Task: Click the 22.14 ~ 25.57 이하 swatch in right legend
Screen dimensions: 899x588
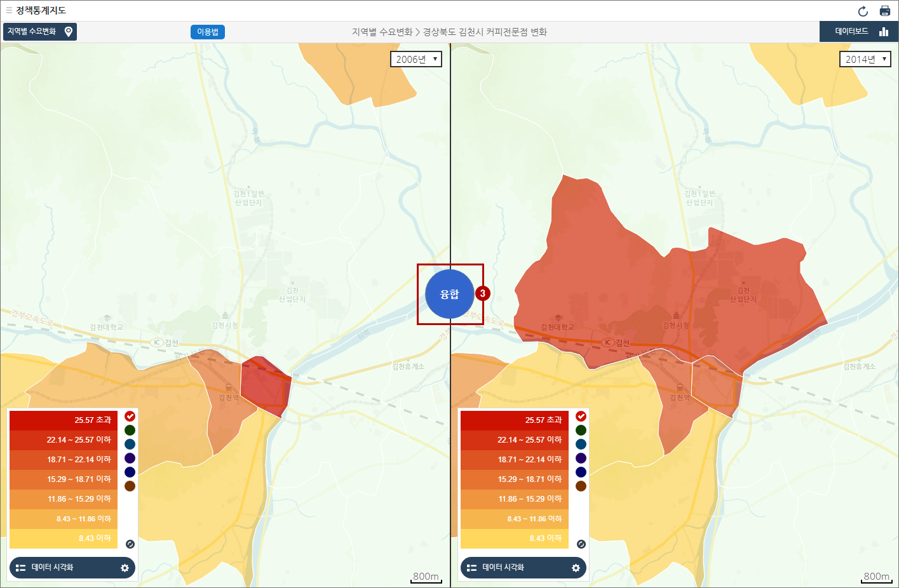Action: click(515, 440)
